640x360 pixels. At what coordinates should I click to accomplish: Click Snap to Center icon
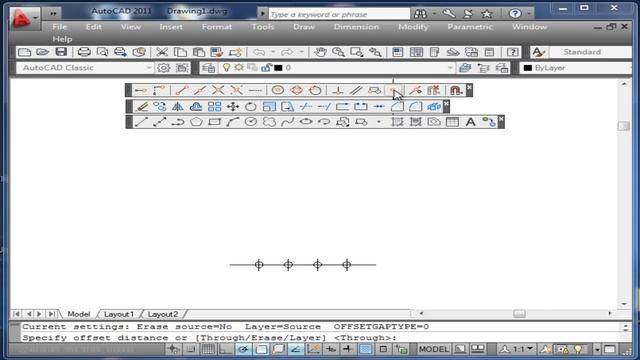278,90
